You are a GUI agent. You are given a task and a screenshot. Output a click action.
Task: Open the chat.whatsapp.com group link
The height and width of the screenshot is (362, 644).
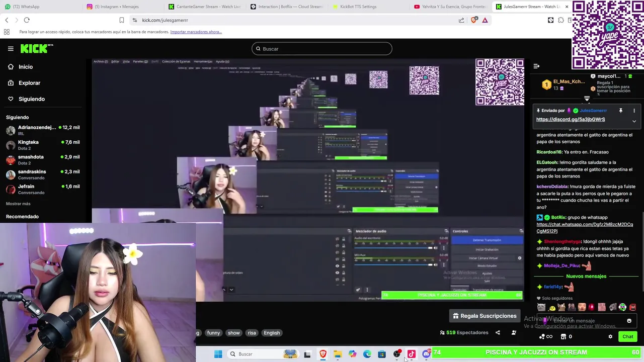click(585, 228)
